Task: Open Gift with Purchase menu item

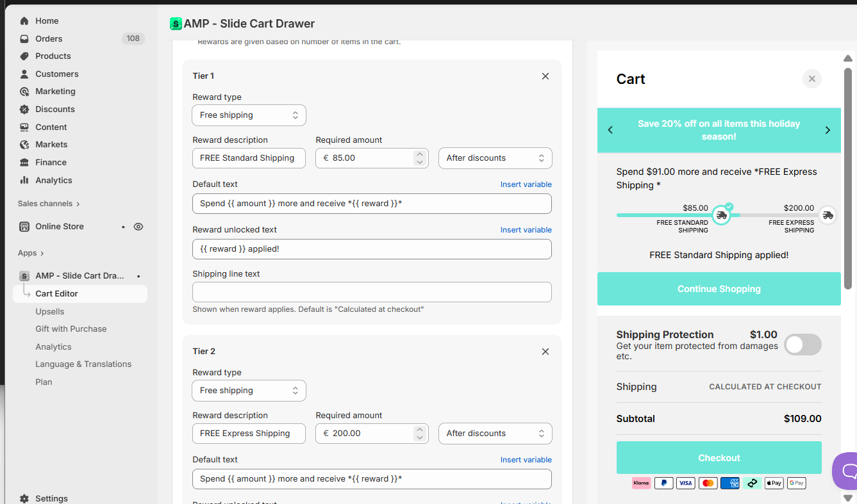Action: 71,329
